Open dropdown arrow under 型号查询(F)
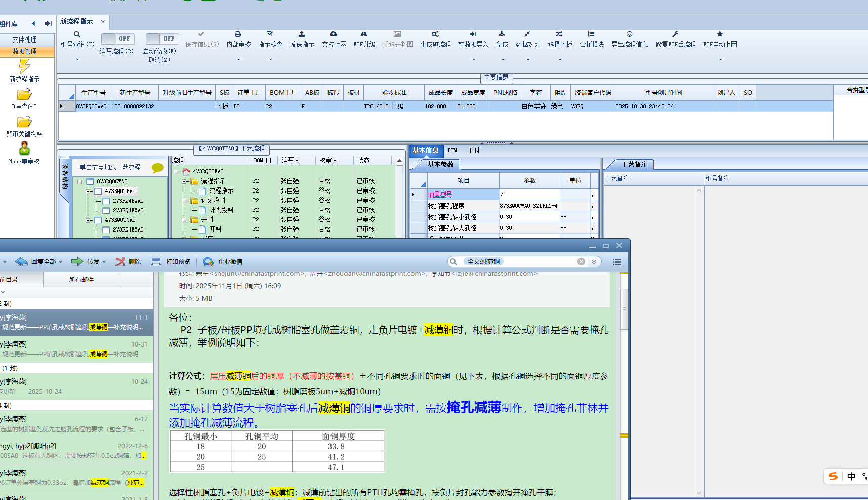The width and height of the screenshot is (868, 500). (x=77, y=60)
